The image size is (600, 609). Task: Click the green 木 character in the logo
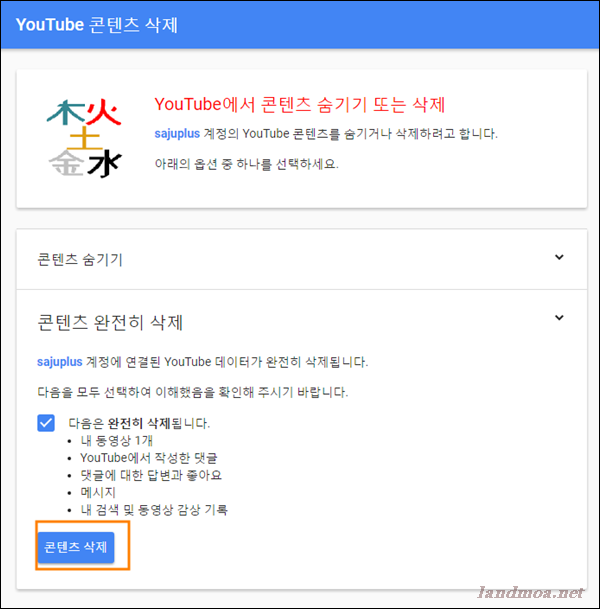pos(66,113)
